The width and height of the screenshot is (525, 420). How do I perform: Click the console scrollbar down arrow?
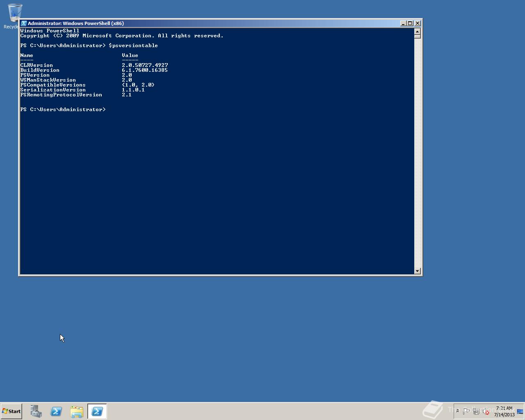418,271
